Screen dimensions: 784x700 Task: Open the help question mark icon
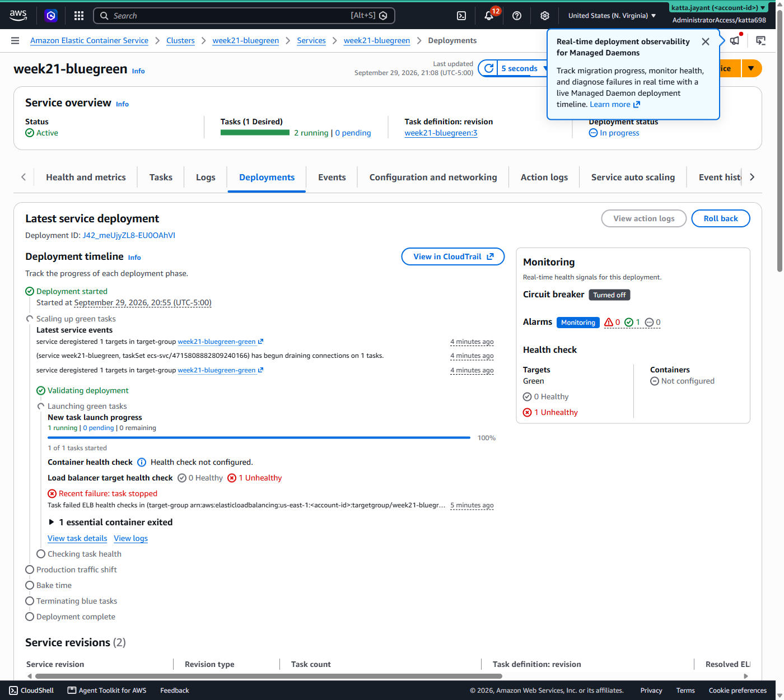[x=517, y=16]
